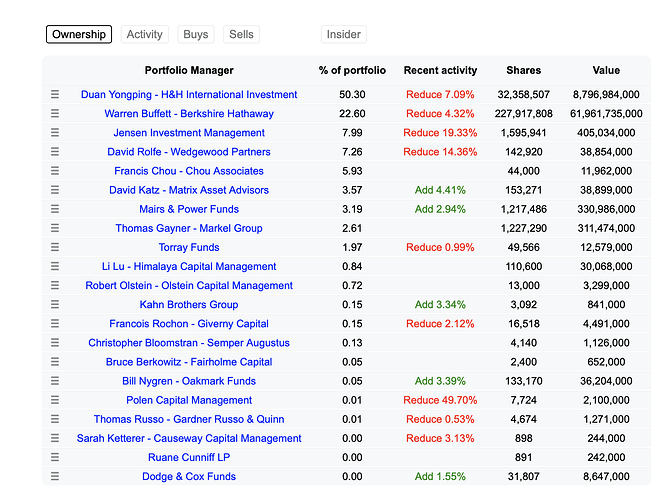
Task: Open Francis Chou - Chou Associates link
Action: click(189, 170)
